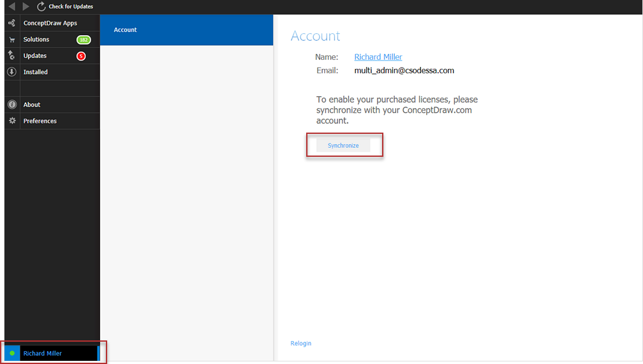Open the ConceptDraw Apps section
Screen dimensions: 643x364
(x=50, y=23)
